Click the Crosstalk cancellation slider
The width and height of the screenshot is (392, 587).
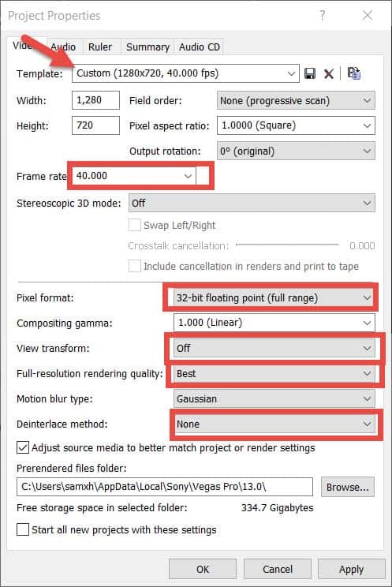(288, 245)
